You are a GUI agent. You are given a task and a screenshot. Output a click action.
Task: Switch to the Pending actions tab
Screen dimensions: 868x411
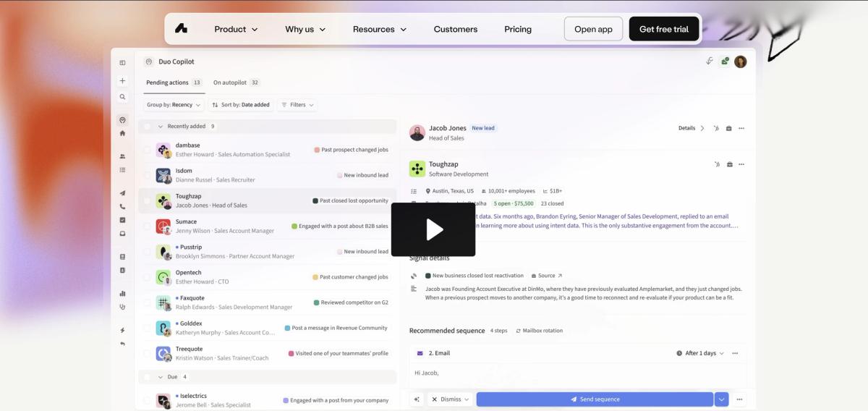tap(174, 82)
